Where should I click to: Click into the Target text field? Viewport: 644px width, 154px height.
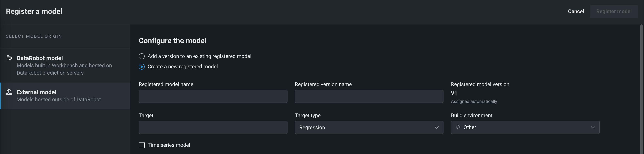tap(213, 128)
